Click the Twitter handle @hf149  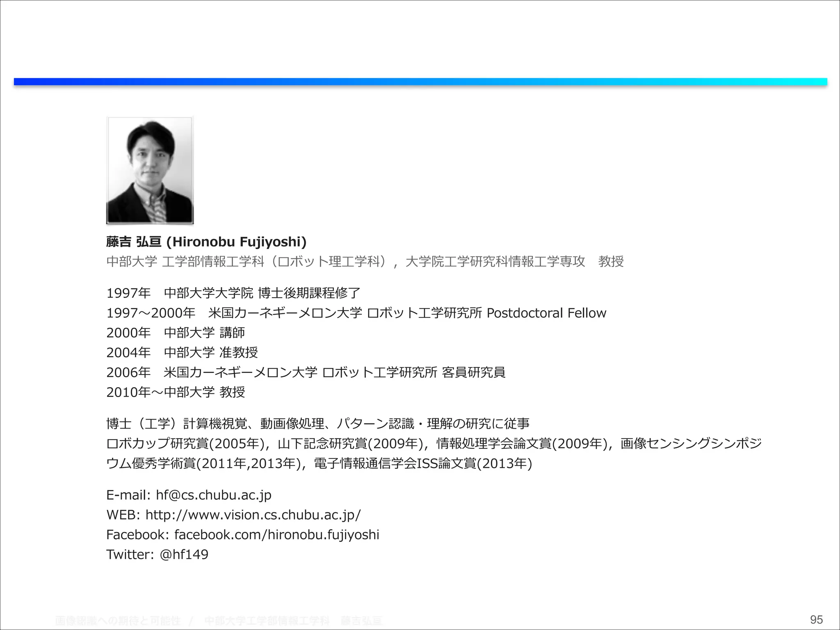coord(184,555)
